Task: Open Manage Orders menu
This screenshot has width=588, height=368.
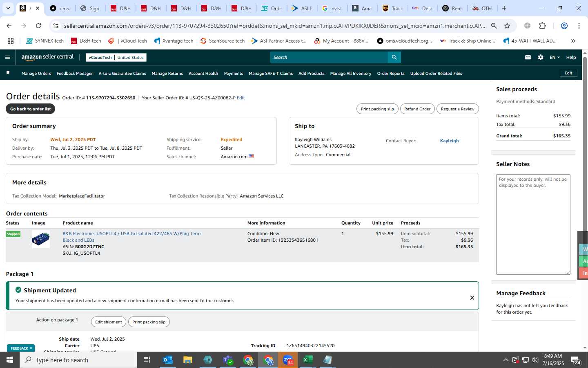Action: [36, 74]
